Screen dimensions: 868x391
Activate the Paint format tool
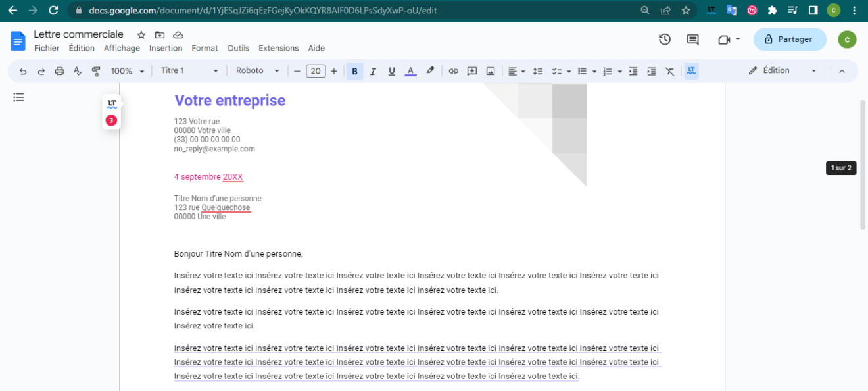(x=95, y=70)
